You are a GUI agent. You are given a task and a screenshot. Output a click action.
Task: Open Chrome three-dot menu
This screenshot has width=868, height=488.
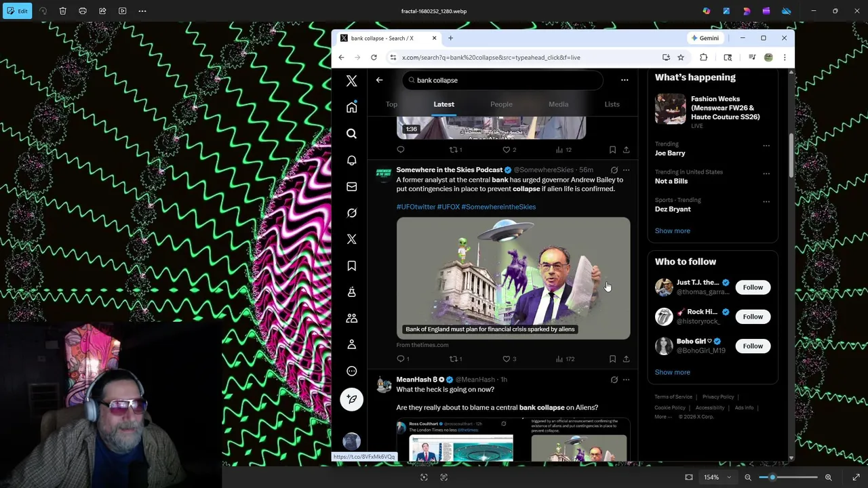pos(785,58)
